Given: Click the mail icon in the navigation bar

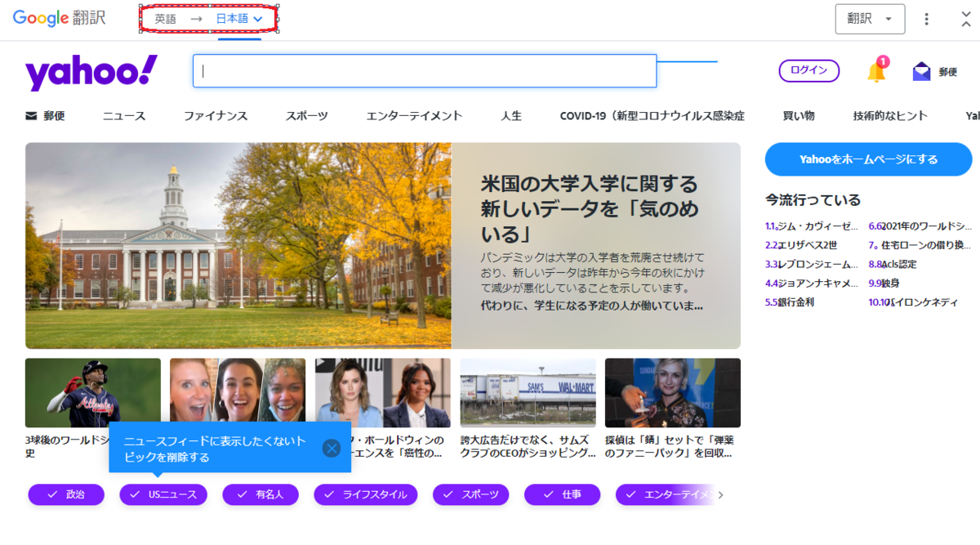Looking at the screenshot, I should click(31, 116).
